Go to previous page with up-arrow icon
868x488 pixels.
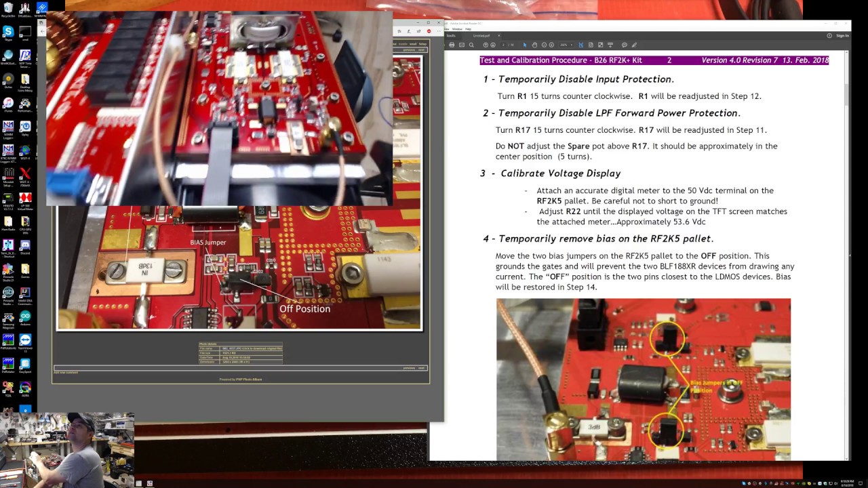(x=486, y=45)
